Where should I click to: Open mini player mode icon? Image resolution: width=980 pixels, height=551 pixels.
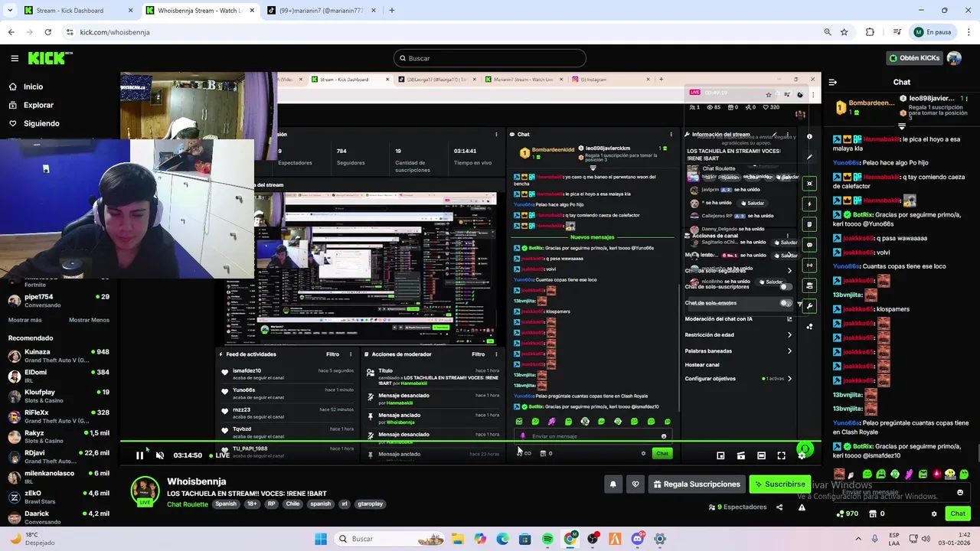(x=720, y=455)
